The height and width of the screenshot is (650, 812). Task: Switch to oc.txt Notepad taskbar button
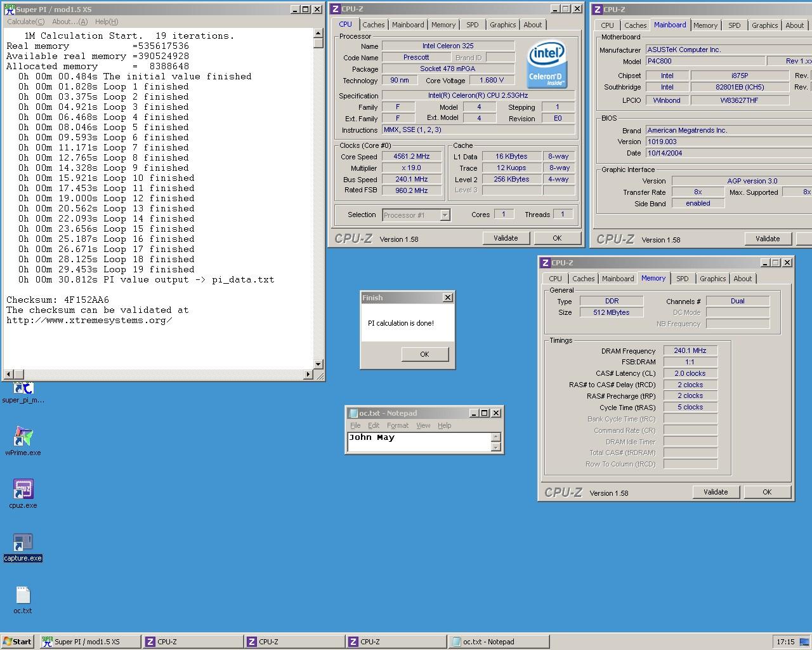pyautogui.click(x=497, y=642)
